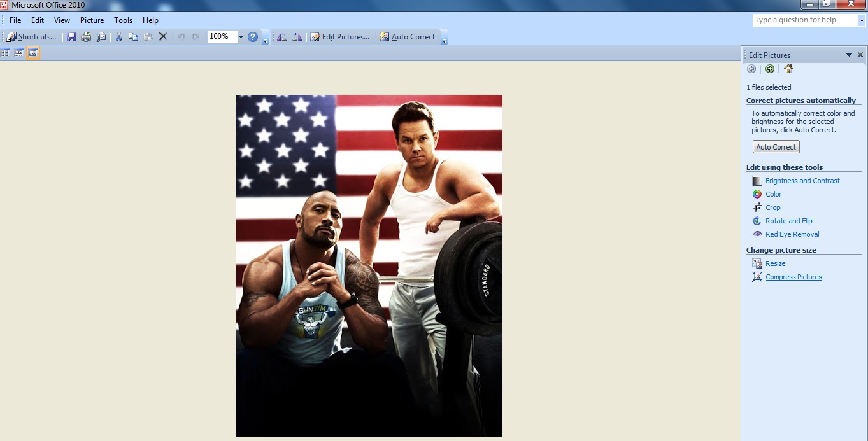Click the Color wheel icon

(757, 194)
